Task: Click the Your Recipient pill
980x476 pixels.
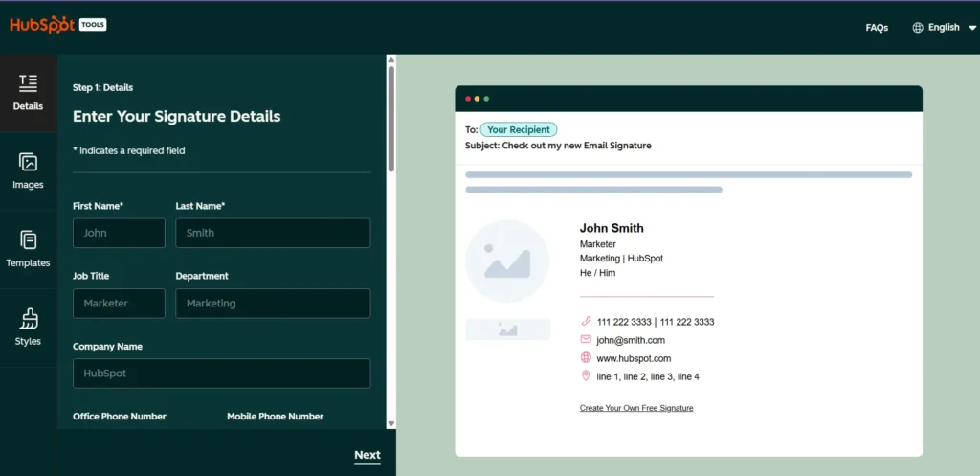Action: (518, 129)
